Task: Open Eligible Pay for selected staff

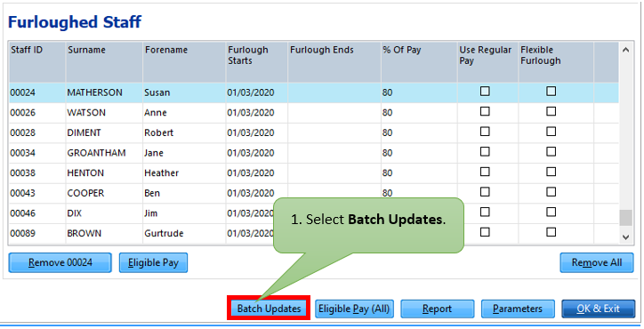Action: coord(153,262)
